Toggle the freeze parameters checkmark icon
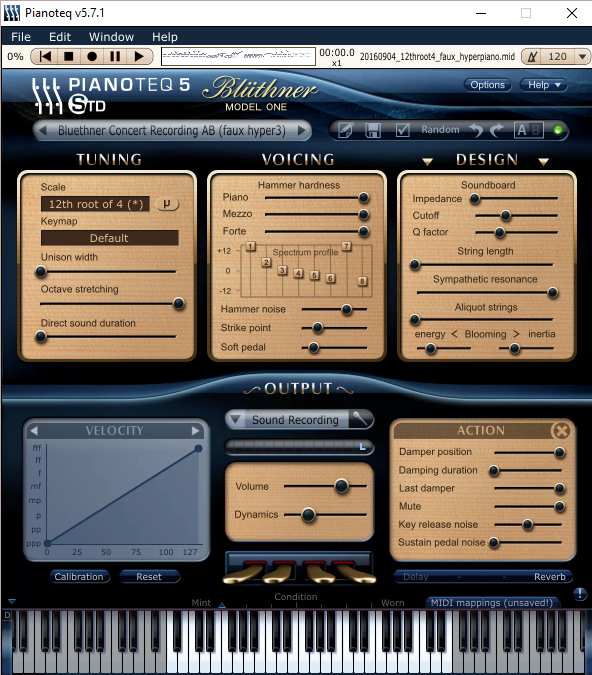Image resolution: width=592 pixels, height=675 pixels. (402, 130)
